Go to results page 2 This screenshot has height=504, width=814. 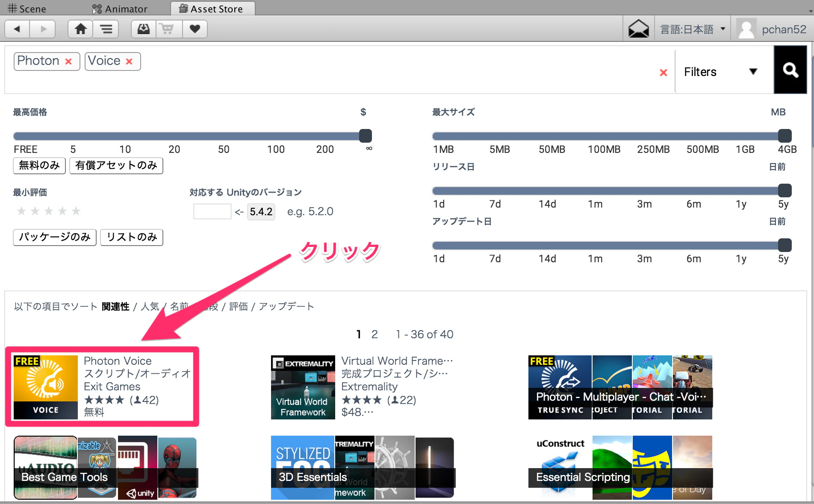click(x=375, y=334)
